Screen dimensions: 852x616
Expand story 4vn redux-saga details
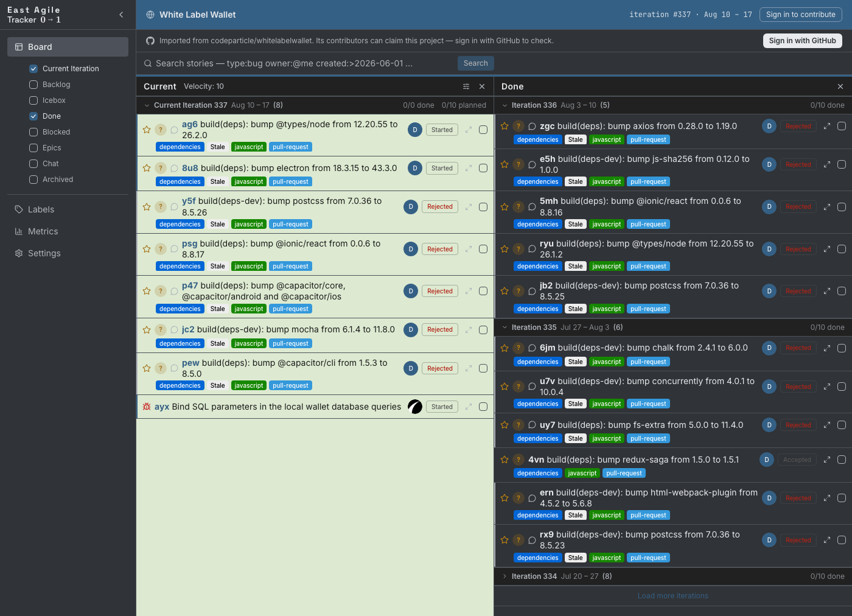tap(827, 460)
